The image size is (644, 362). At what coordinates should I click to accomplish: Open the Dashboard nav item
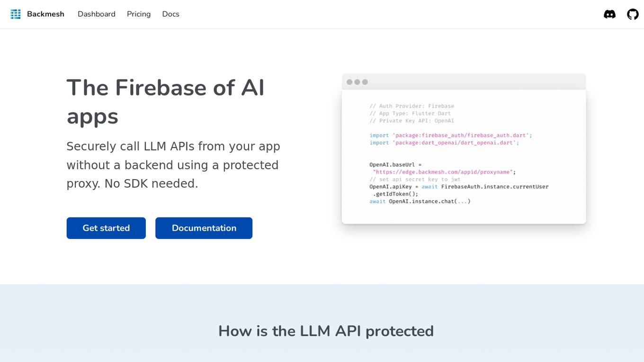97,14
